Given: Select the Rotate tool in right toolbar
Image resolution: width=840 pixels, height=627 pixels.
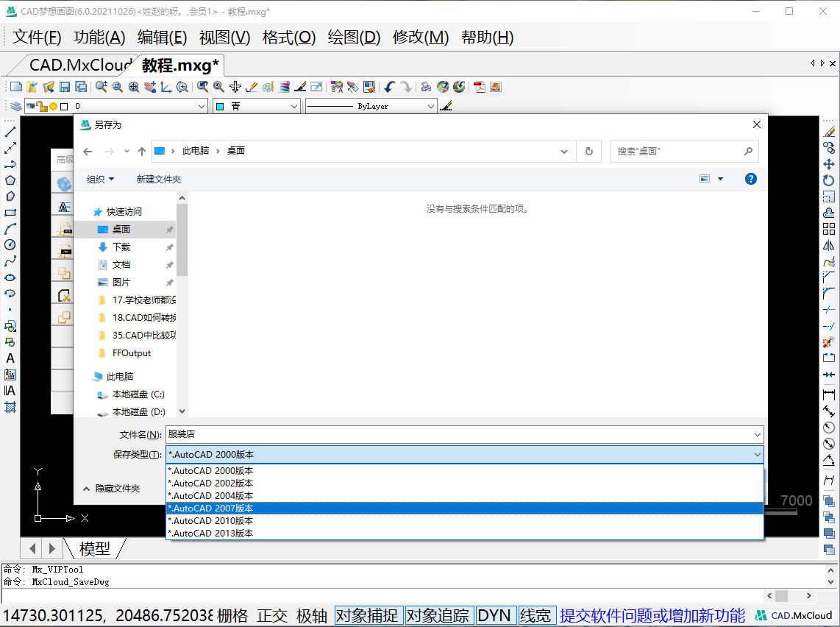Looking at the screenshot, I should click(x=829, y=180).
